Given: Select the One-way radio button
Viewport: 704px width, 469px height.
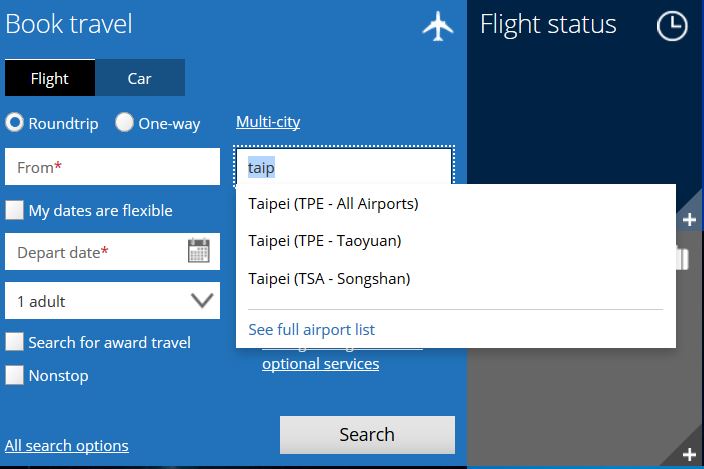Looking at the screenshot, I should (125, 123).
